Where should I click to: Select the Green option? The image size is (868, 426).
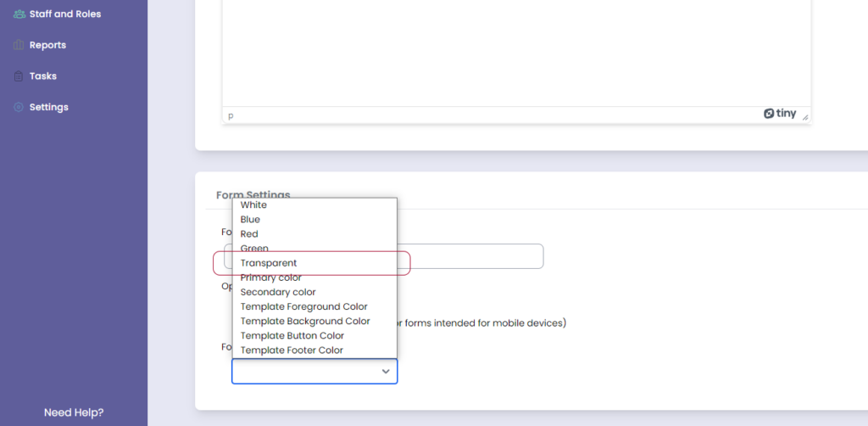click(254, 249)
